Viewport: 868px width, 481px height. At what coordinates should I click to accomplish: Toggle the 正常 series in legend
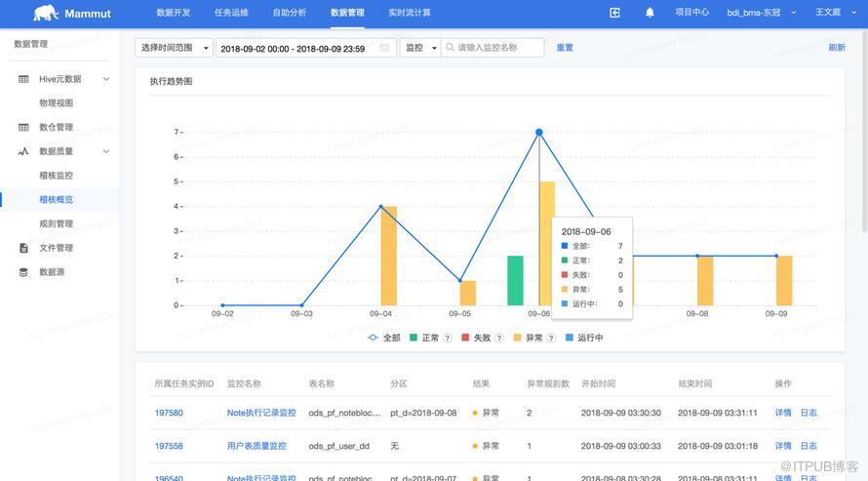pos(424,338)
